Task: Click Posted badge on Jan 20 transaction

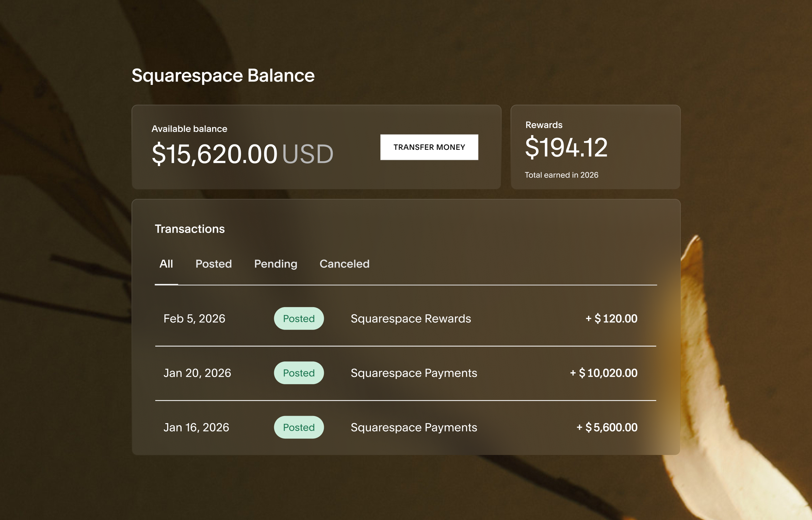Action: tap(298, 373)
